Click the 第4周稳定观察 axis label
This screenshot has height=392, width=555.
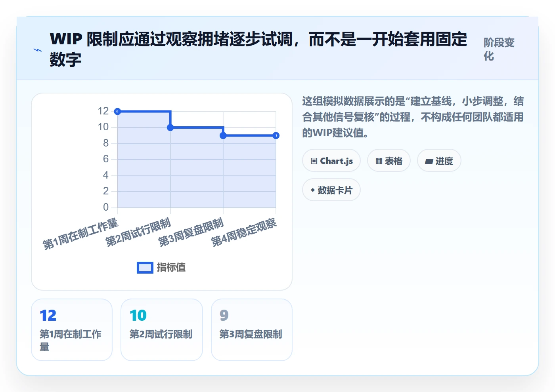click(x=244, y=232)
